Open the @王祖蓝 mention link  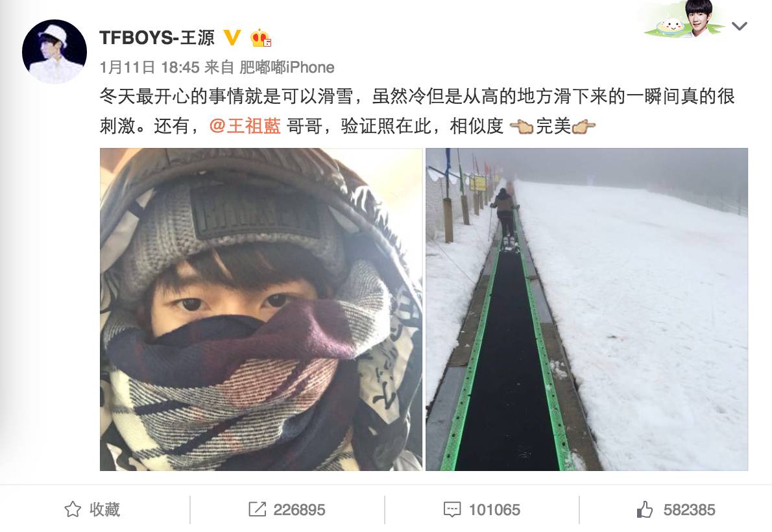point(245,126)
